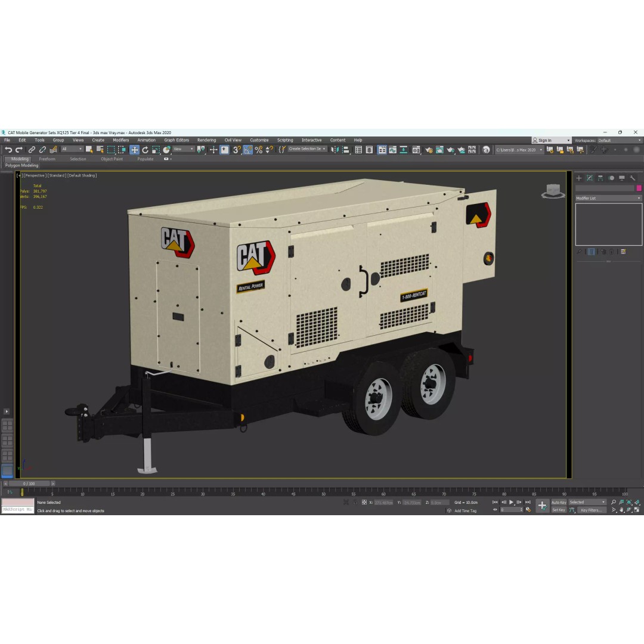Open the Rendering menu
Image resolution: width=644 pixels, height=644 pixels.
[x=206, y=140]
